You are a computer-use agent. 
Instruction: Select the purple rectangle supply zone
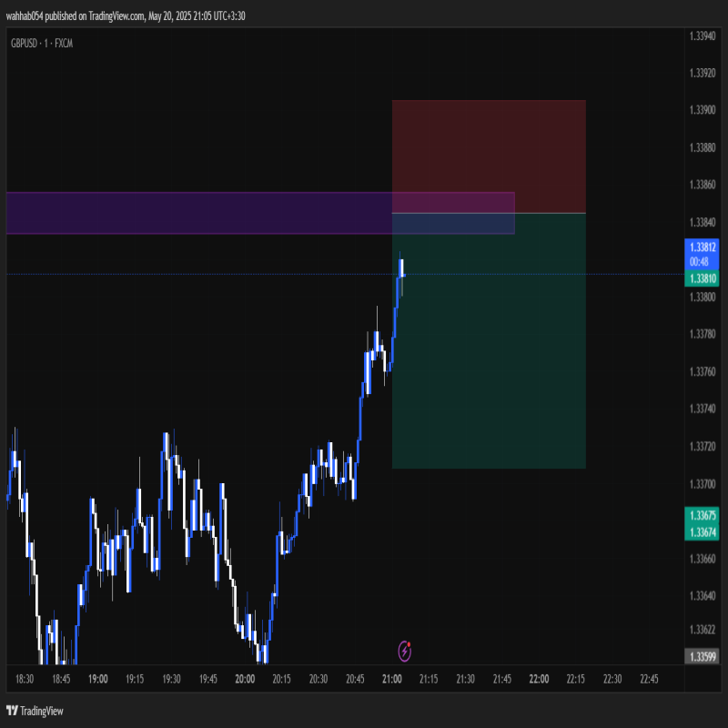pos(260,213)
